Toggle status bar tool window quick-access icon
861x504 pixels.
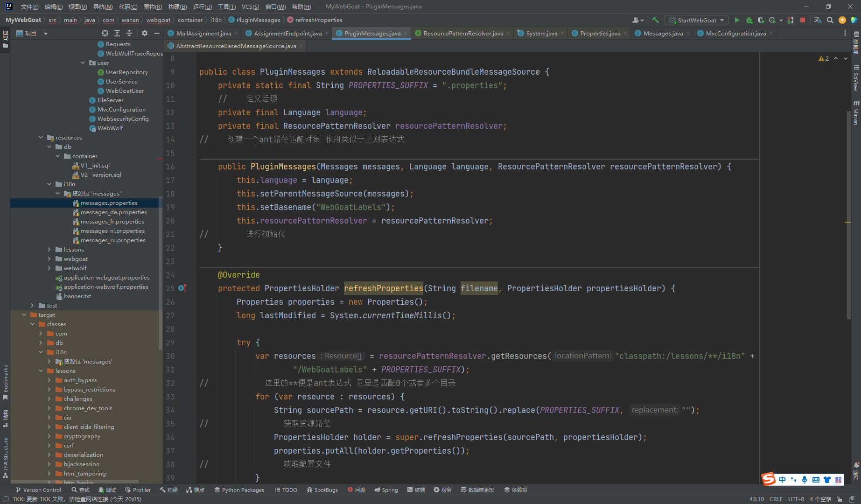[x=6, y=499]
